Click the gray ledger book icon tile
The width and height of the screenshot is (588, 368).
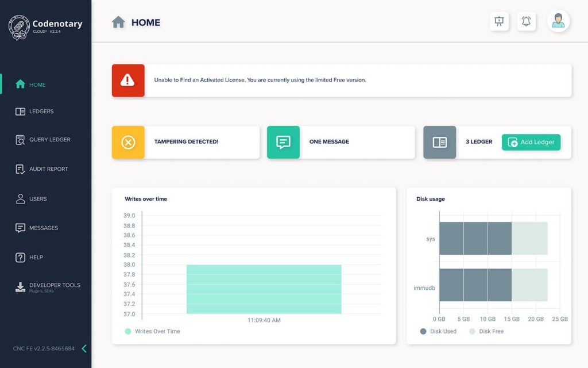(439, 143)
